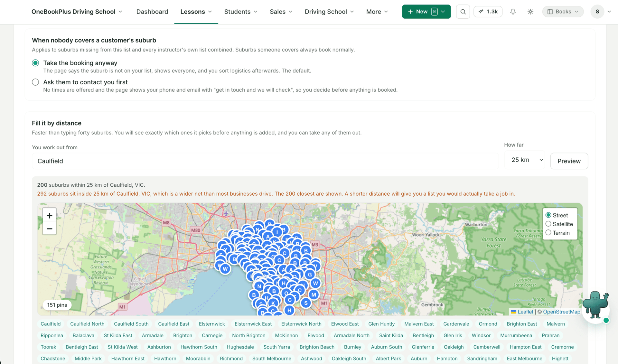The image size is (618, 364).
Task: Click the Carnegie chip
Action: click(212, 335)
